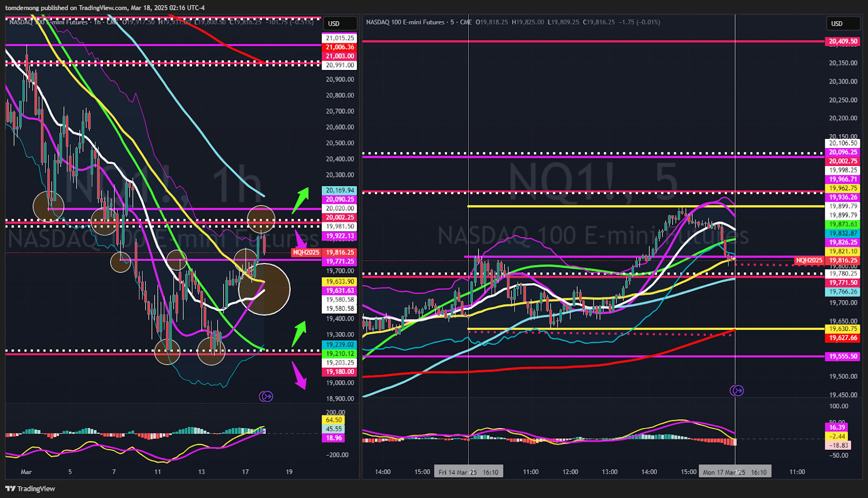Image resolution: width=868 pixels, height=498 pixels.
Task: Select the magenta 20,096.25 price label
Action: coord(843,152)
